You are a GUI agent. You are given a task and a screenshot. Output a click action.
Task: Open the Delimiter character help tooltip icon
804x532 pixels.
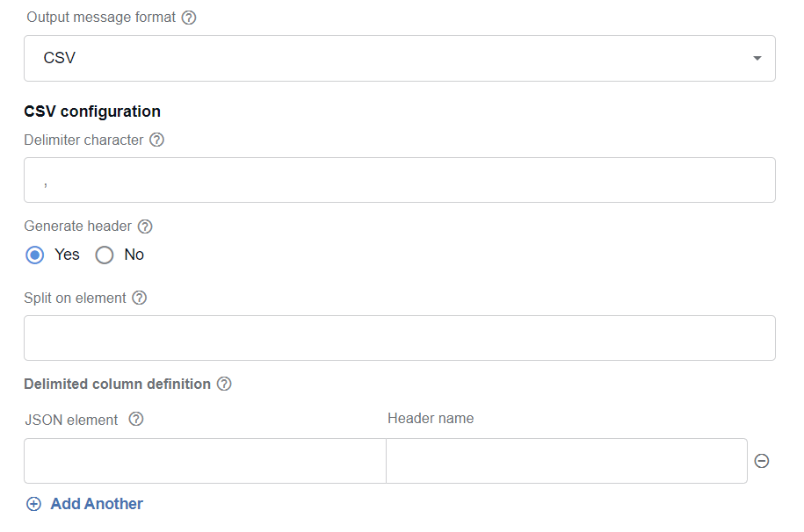pos(156,140)
